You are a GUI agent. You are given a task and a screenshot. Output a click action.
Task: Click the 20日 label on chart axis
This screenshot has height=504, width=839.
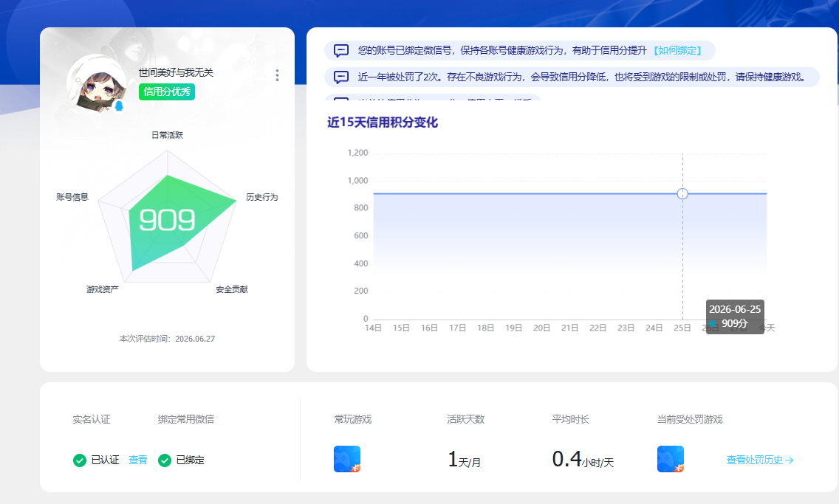(541, 328)
